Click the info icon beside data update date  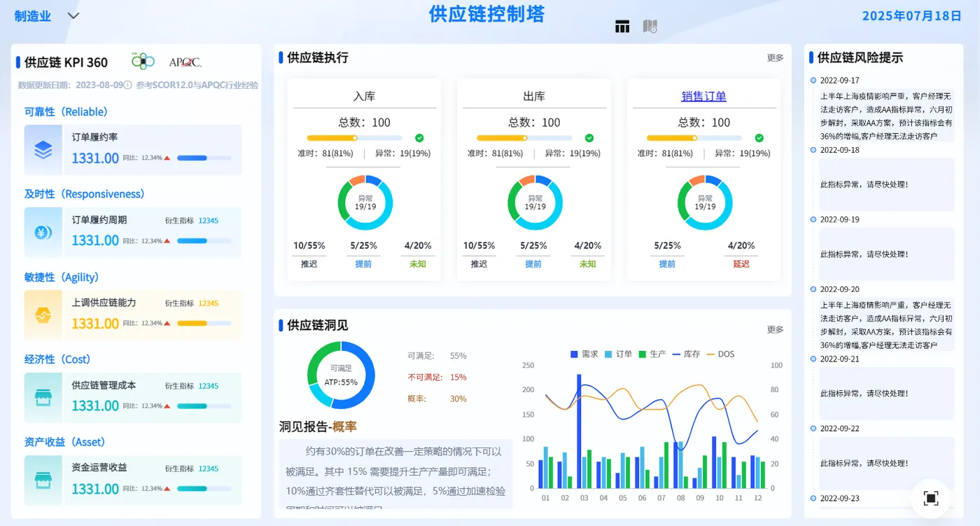[127, 85]
